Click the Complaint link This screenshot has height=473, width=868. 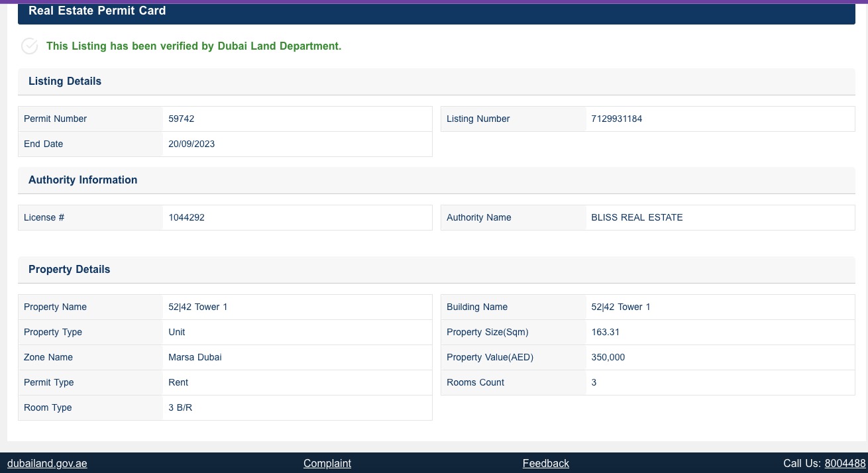point(327,463)
